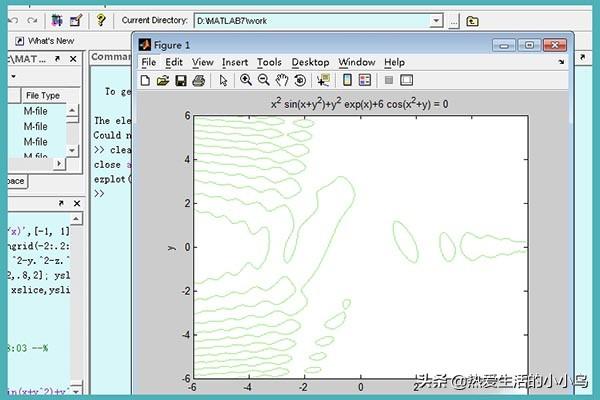Image resolution: width=600 pixels, height=400 pixels.
Task: Click the What's New shortcut link
Action: point(50,41)
